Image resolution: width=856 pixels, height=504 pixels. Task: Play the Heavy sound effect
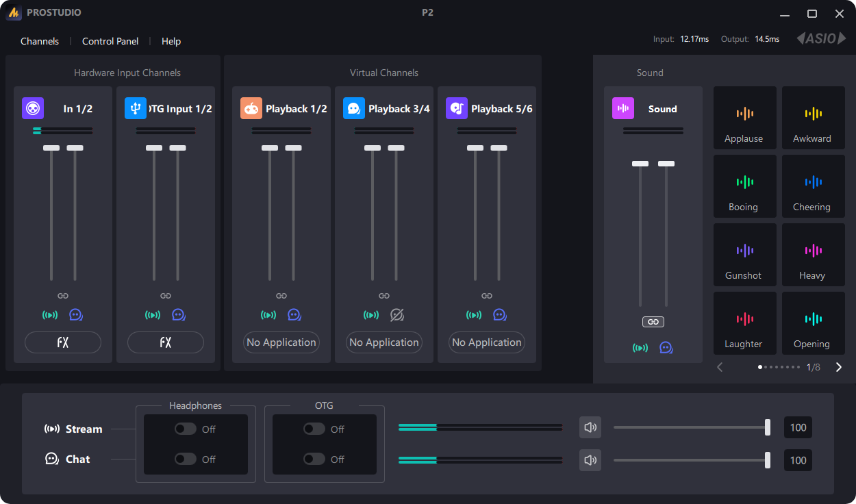814,255
